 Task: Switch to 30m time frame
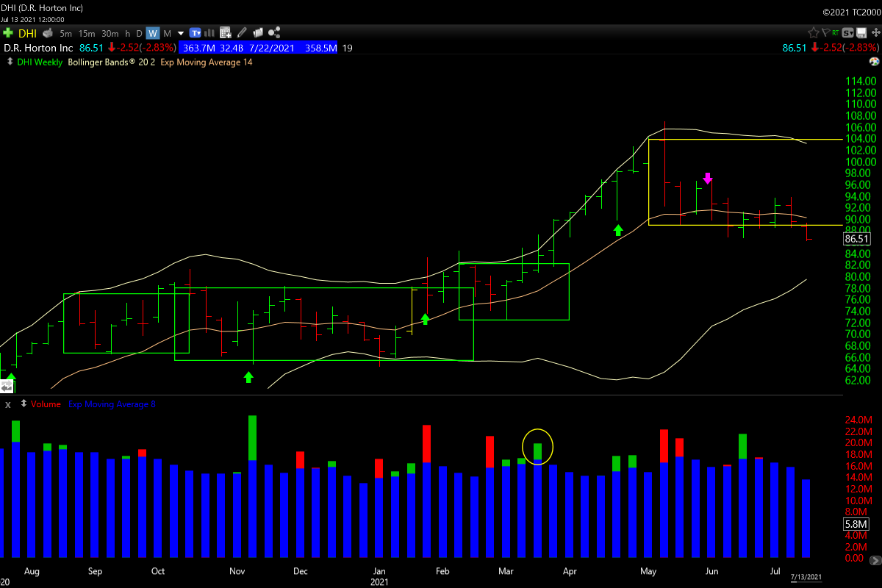tap(110, 34)
